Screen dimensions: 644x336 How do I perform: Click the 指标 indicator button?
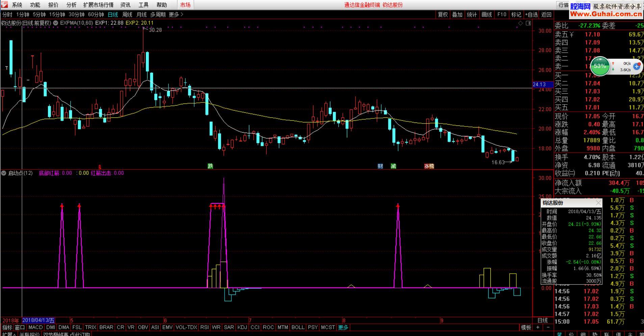click(7, 327)
